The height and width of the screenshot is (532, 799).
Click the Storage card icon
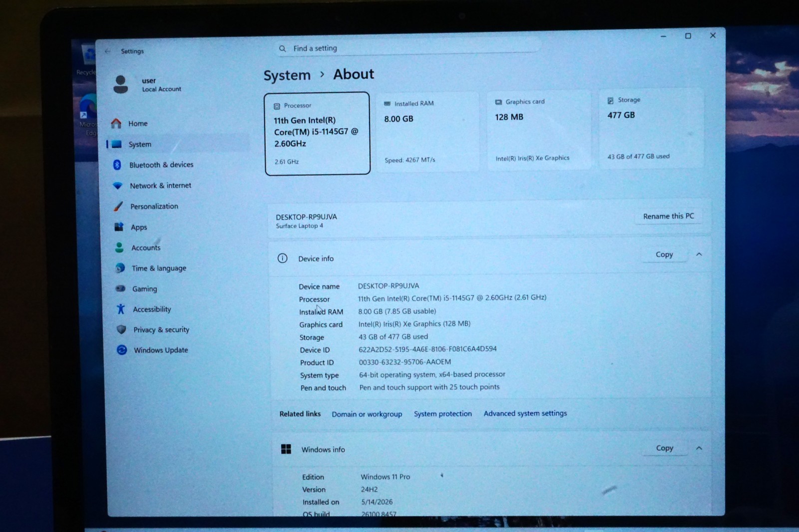pyautogui.click(x=610, y=100)
